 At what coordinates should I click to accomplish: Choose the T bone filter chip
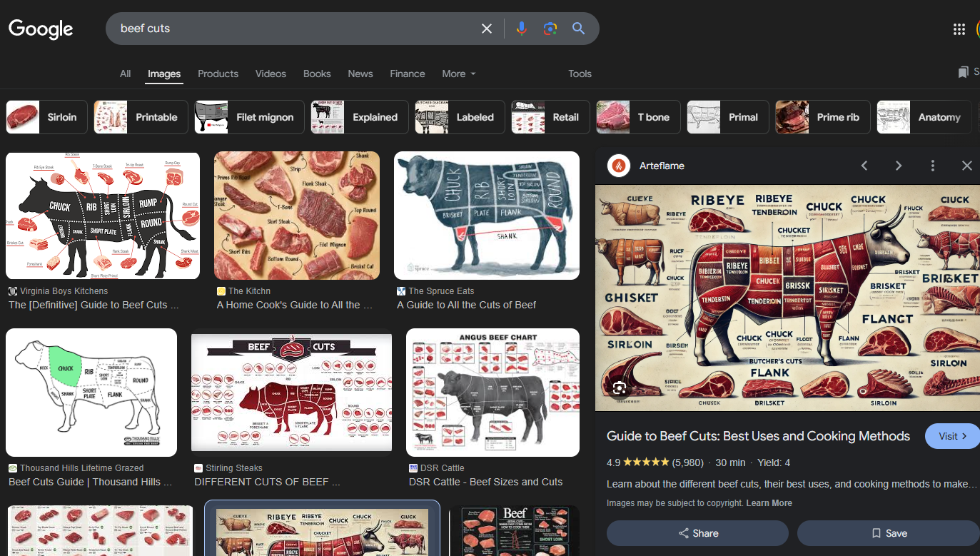click(x=638, y=117)
